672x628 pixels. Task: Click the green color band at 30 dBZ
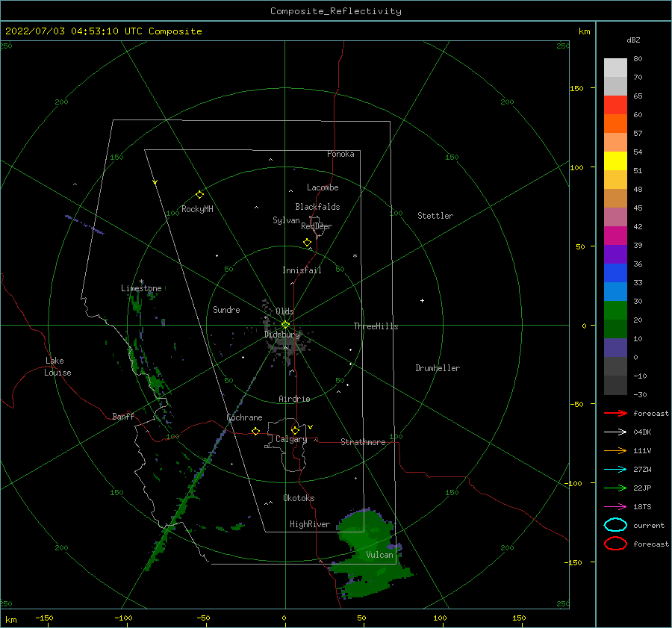tap(615, 310)
